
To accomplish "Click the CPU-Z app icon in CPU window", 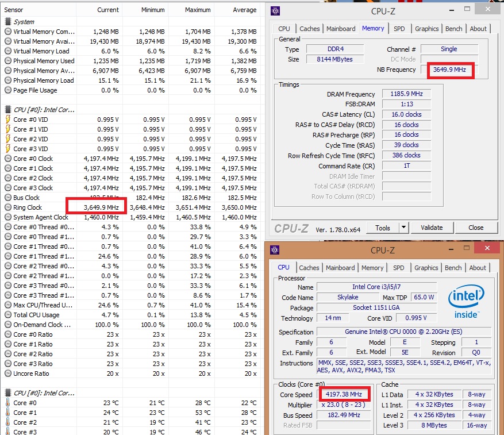I will 275,250.
